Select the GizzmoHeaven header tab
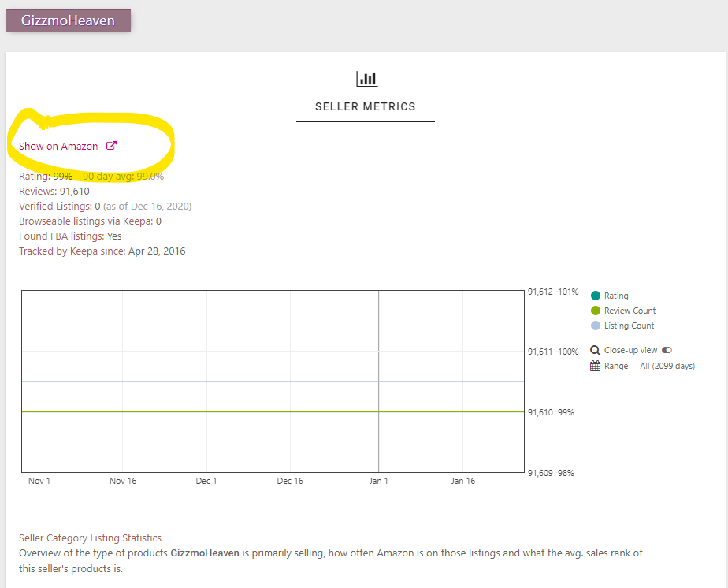This screenshot has width=728, height=588. coord(68,20)
